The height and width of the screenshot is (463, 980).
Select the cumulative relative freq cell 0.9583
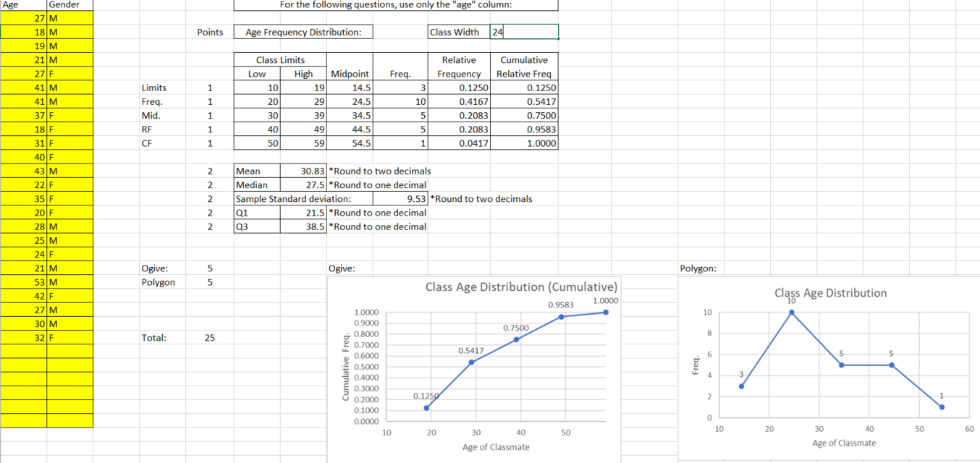[x=524, y=129]
